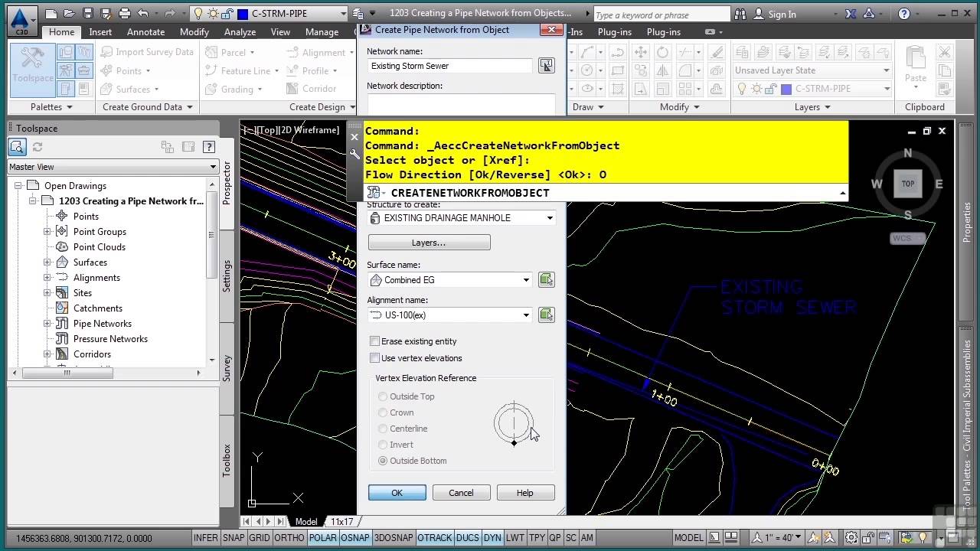The height and width of the screenshot is (551, 980).
Task: Click the search binoculars icon
Action: pos(740,14)
